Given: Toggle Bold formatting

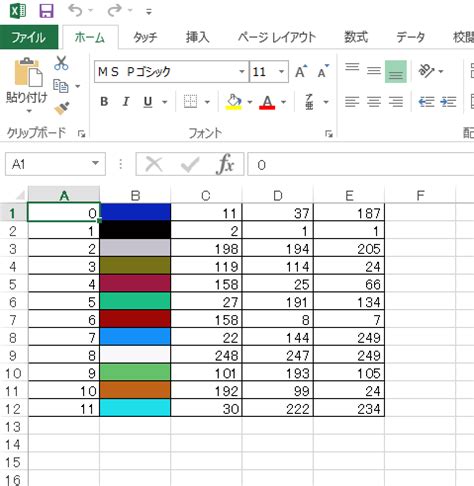Looking at the screenshot, I should (104, 101).
